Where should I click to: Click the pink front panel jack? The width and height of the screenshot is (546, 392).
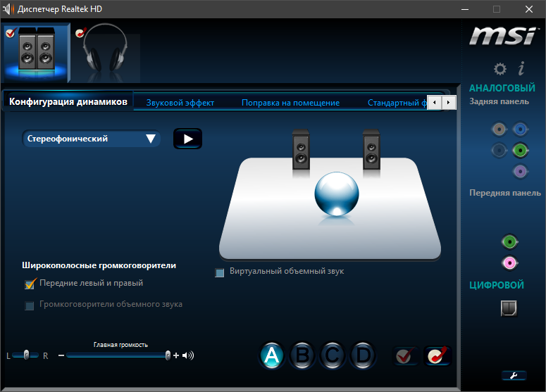click(x=510, y=263)
